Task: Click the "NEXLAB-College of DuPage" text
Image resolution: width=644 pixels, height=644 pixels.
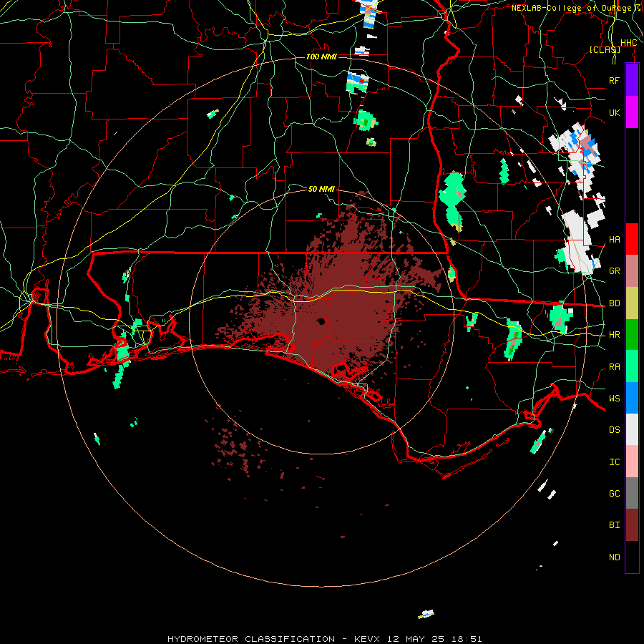Action: coord(572,8)
